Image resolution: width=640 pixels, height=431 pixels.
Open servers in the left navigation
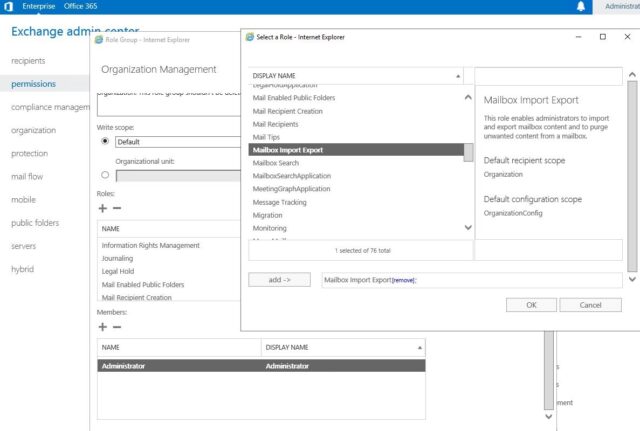tap(23, 246)
